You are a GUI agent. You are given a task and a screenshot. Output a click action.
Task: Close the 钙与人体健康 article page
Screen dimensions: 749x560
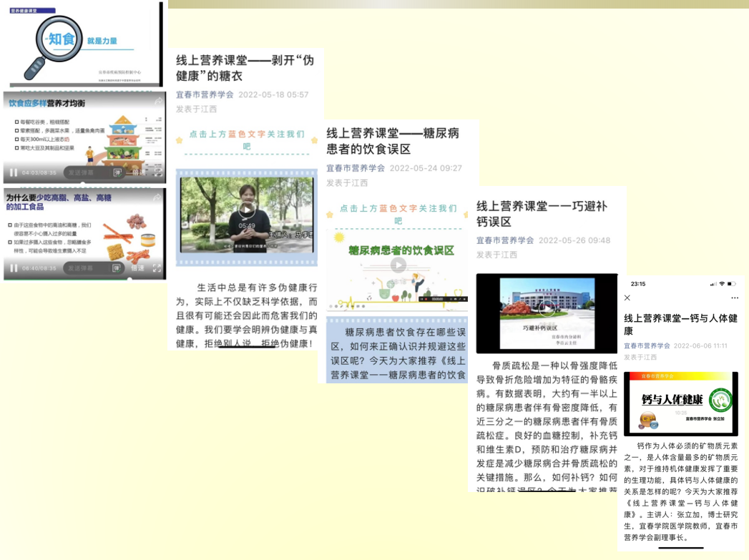(x=627, y=298)
